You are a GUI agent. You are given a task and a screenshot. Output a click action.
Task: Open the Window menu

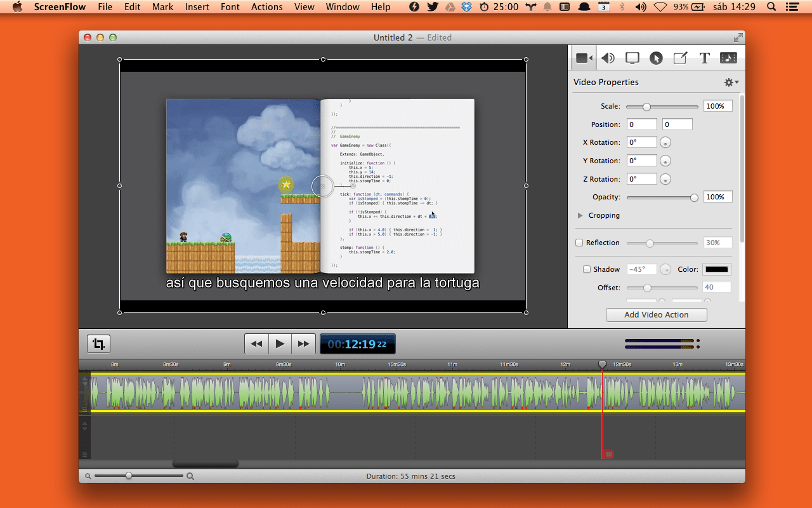click(x=343, y=7)
